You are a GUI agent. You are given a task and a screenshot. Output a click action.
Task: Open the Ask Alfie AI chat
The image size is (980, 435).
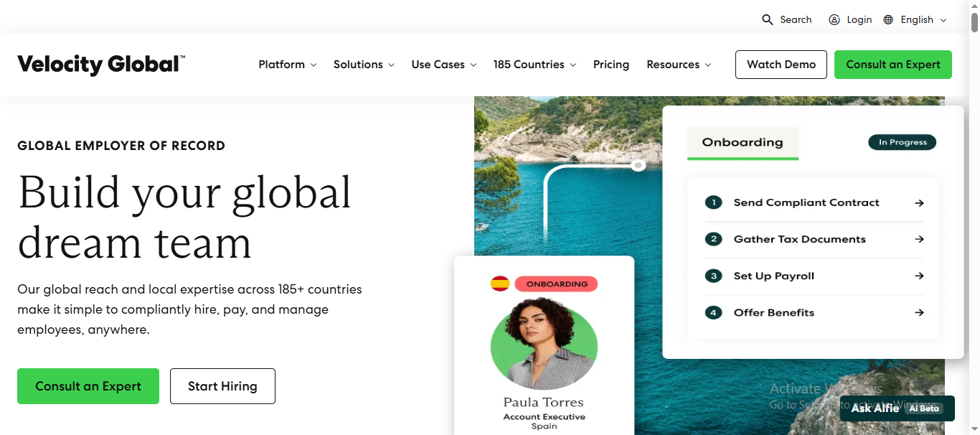pyautogui.click(x=897, y=408)
